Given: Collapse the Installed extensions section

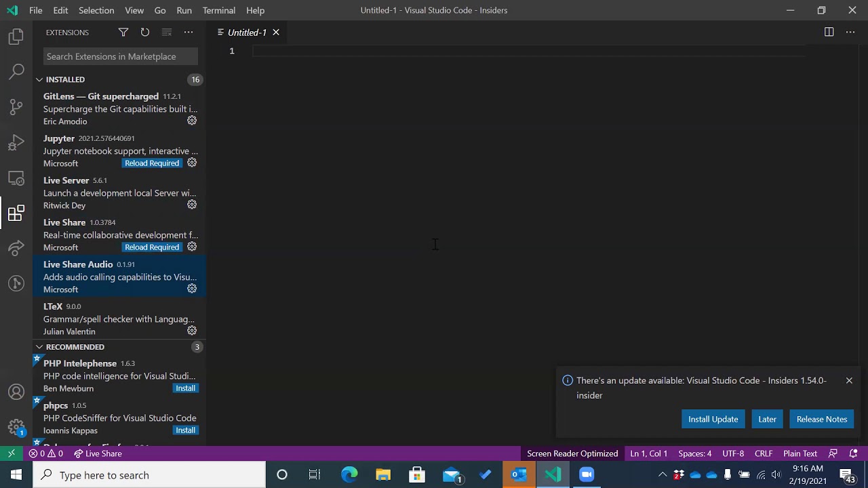Looking at the screenshot, I should (x=39, y=79).
